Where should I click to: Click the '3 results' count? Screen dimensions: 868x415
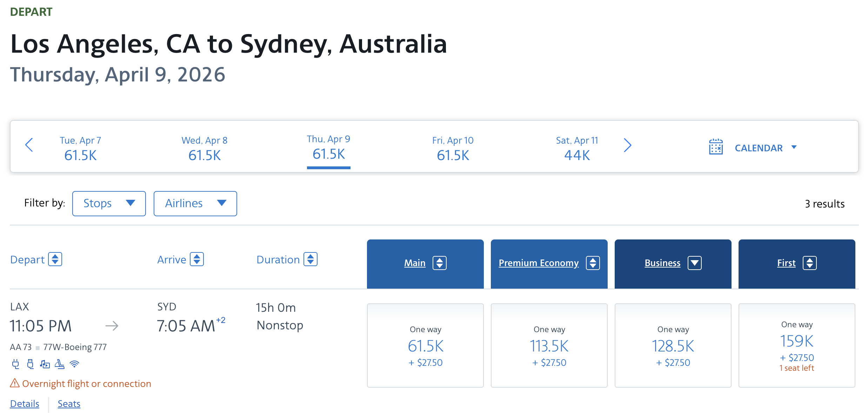(x=825, y=204)
